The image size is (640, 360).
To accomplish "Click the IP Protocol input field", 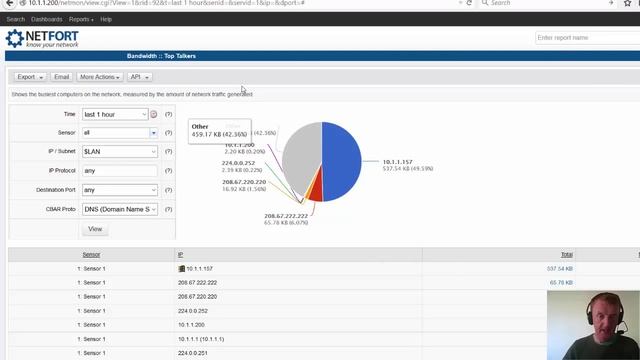I will tap(120, 171).
